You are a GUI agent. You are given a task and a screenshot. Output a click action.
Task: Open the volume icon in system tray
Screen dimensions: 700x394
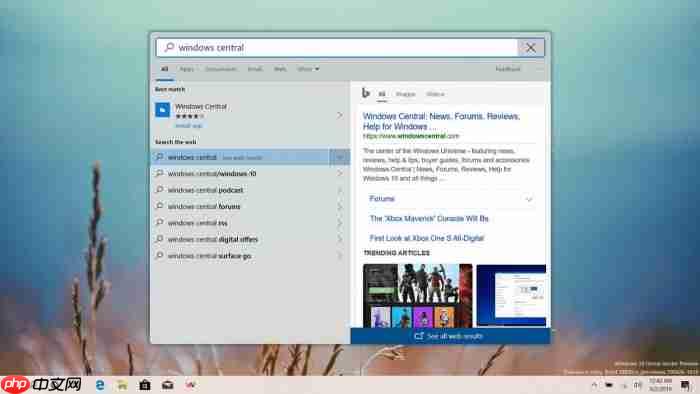638,385
